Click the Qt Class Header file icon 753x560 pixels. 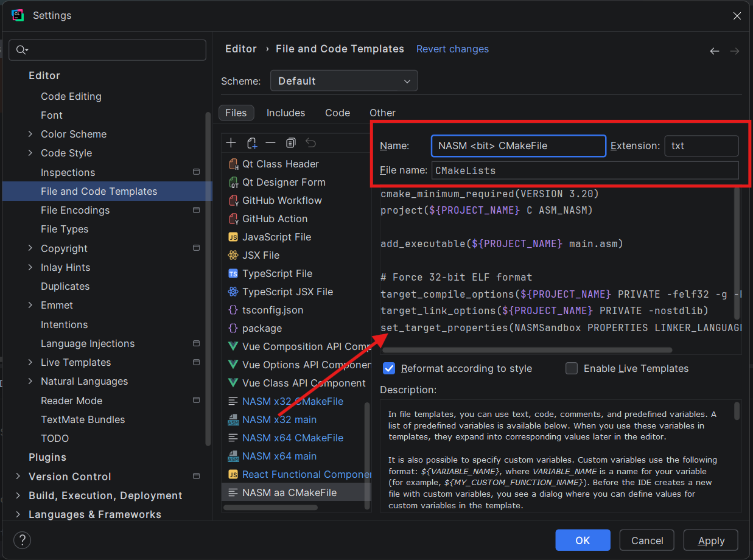click(x=233, y=164)
